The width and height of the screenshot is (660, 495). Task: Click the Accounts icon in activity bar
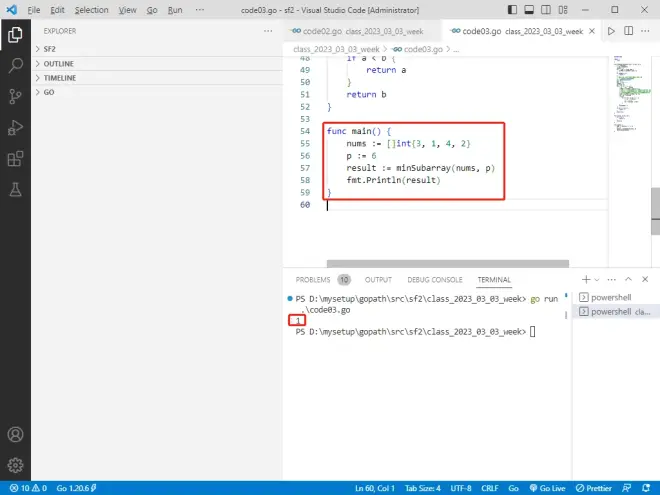click(x=15, y=435)
